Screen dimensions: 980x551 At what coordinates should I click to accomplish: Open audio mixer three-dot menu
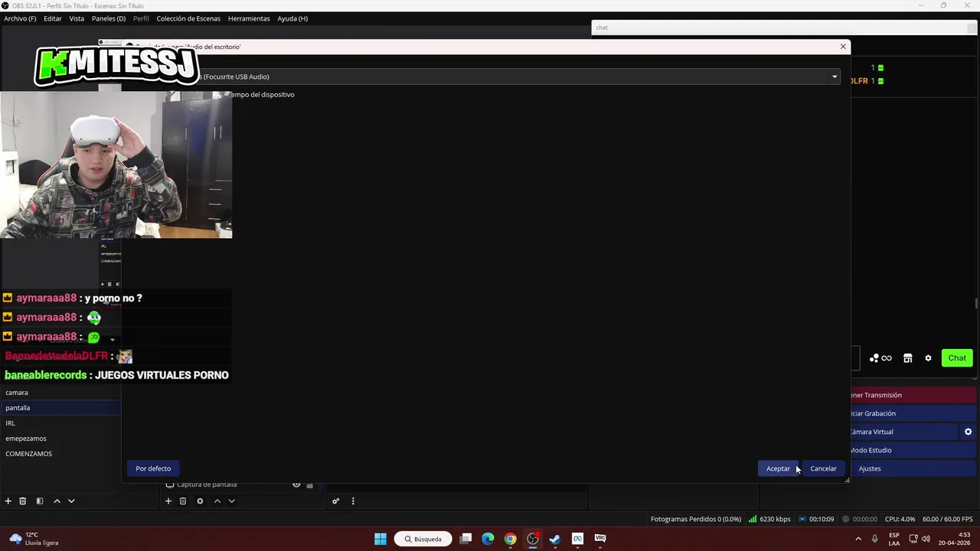click(x=353, y=501)
